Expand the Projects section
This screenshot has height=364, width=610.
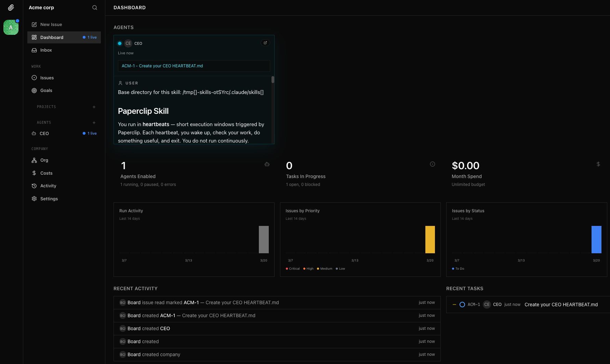pyautogui.click(x=94, y=107)
